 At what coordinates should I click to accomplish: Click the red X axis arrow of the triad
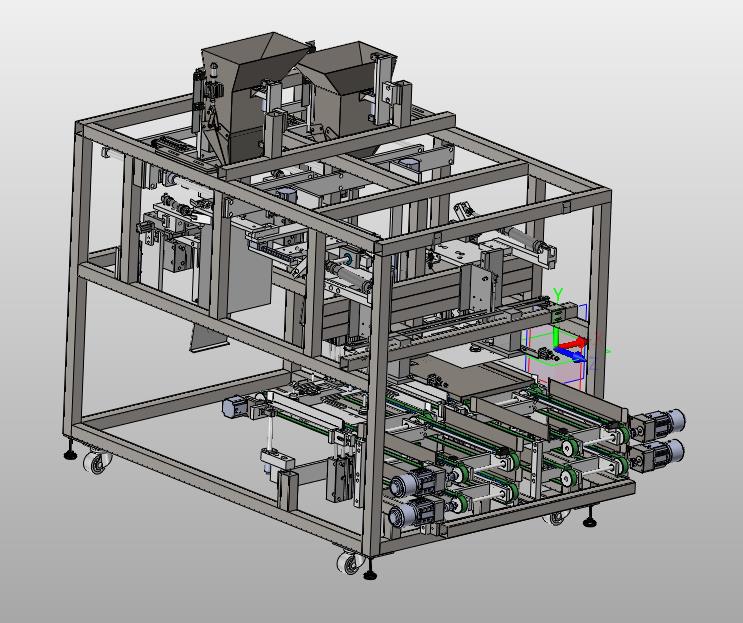click(573, 344)
